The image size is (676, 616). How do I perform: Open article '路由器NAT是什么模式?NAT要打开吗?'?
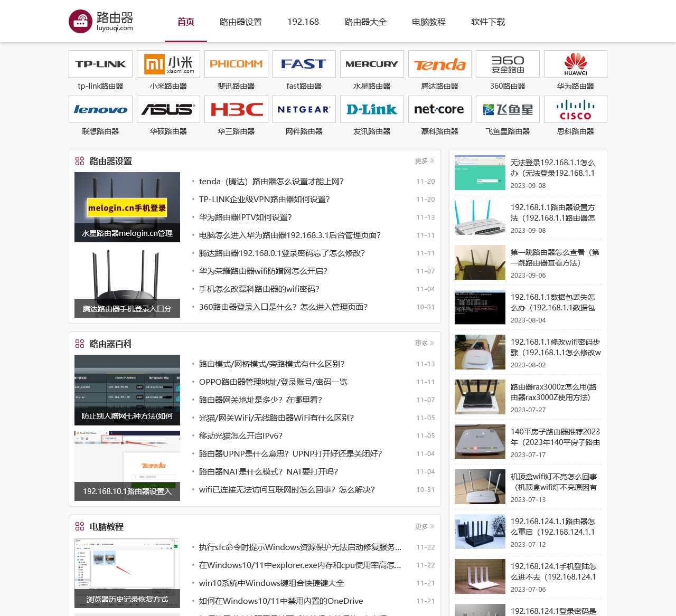coord(268,471)
